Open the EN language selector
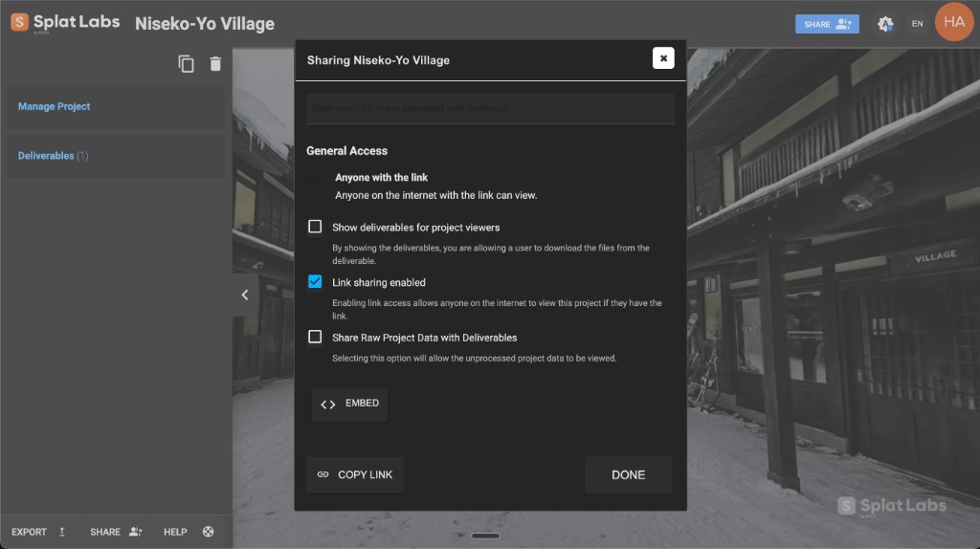 (917, 24)
